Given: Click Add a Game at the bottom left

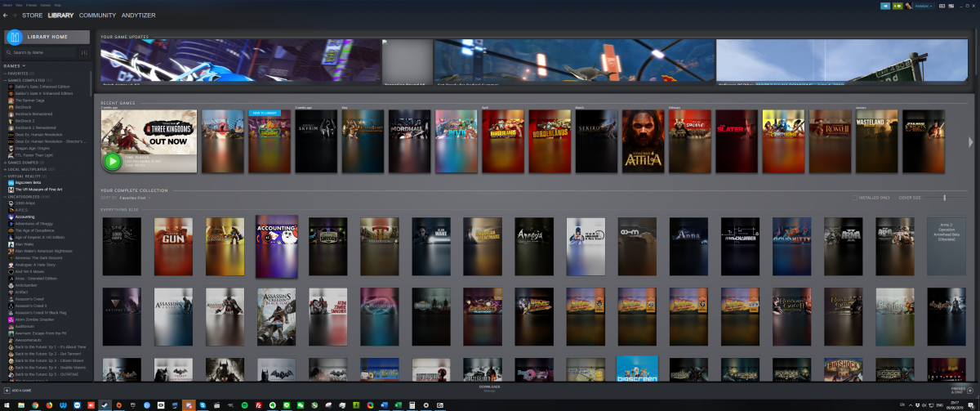Looking at the screenshot, I should pos(18,391).
